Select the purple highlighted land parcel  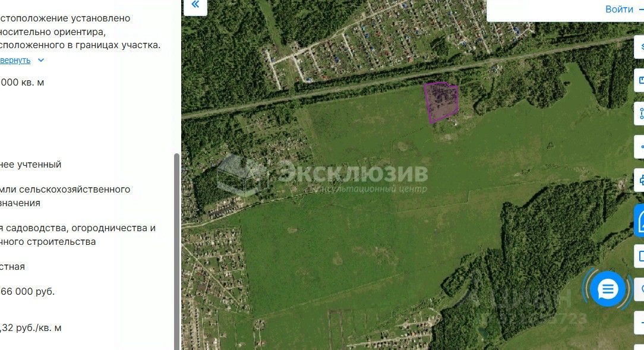[441, 102]
